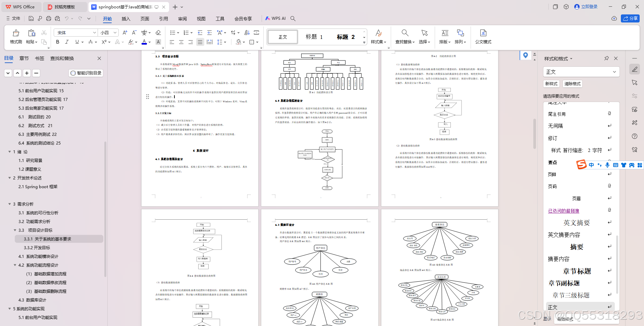Switch to 查找和替换 tab in navigation pane
The width and height of the screenshot is (644, 326).
(62, 58)
